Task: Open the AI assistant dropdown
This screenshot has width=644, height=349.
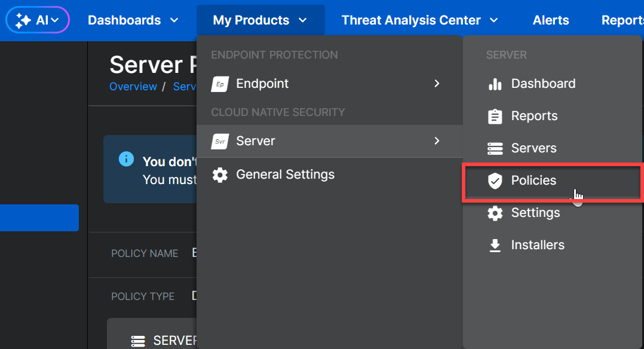Action: click(38, 20)
